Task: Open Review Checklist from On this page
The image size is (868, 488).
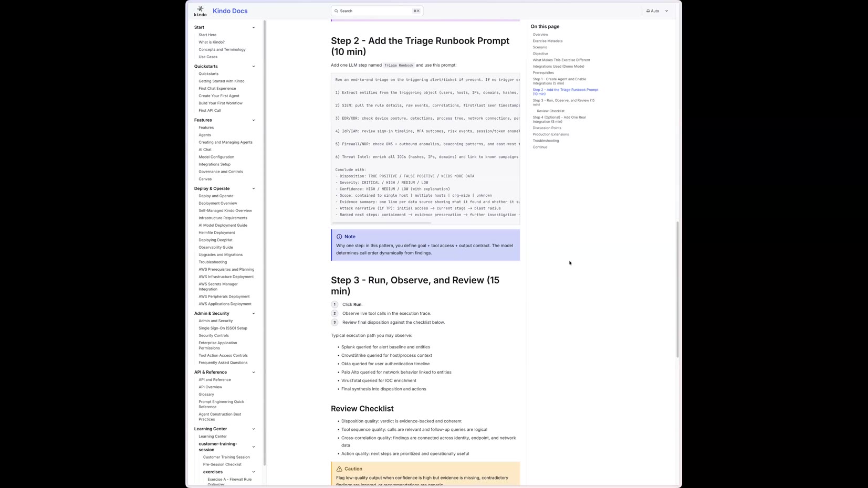Action: coord(550,111)
